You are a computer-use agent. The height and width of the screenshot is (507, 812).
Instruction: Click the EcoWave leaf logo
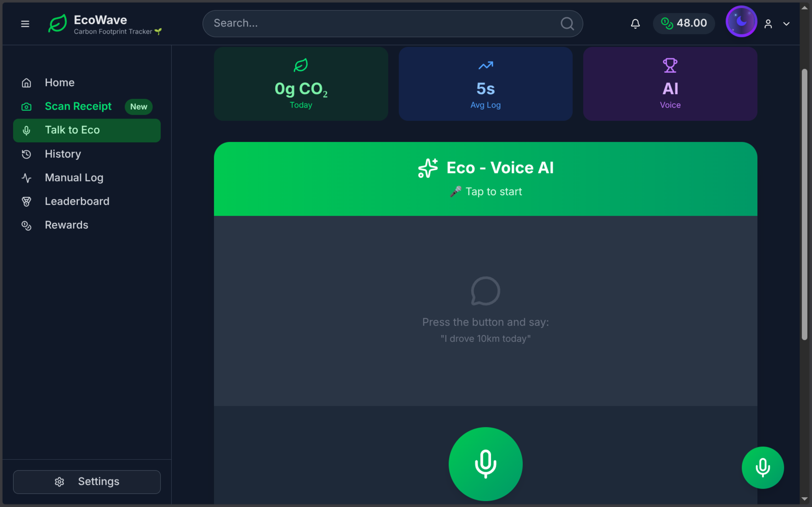point(57,24)
